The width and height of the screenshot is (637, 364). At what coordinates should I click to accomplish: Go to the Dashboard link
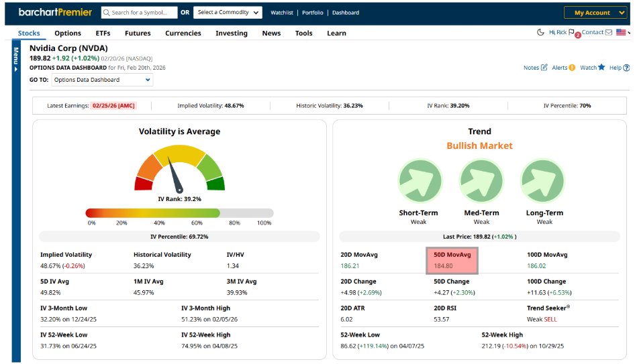pos(346,13)
